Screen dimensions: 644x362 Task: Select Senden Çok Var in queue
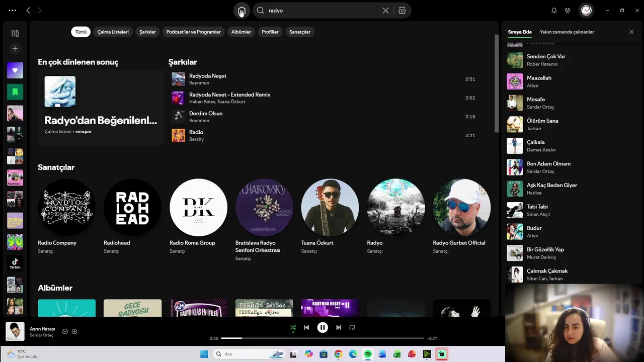click(x=571, y=60)
